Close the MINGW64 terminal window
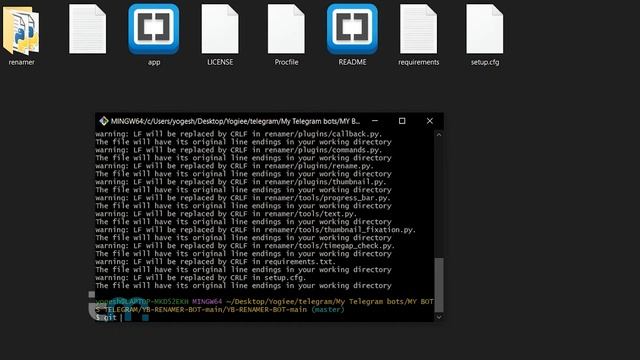Screen dimensions: 640x360 click(430, 121)
